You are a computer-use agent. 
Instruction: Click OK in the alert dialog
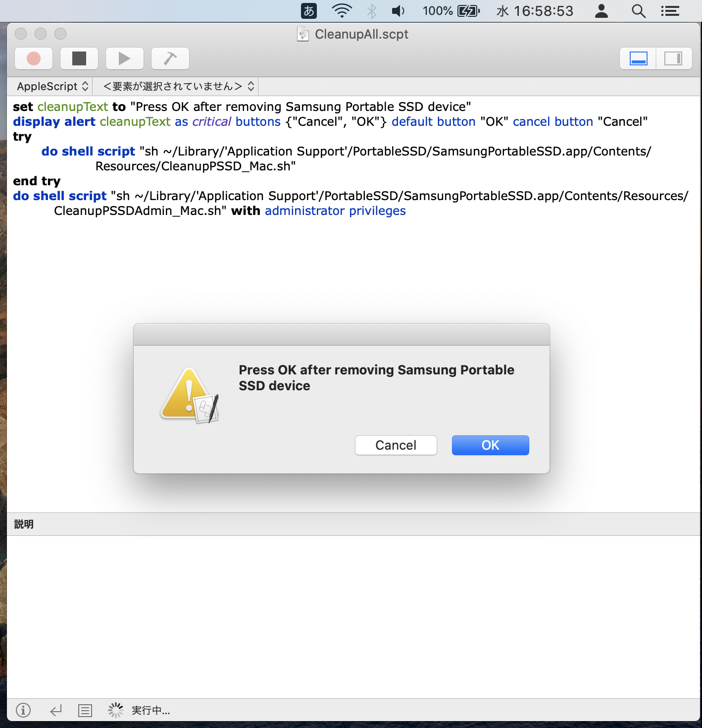point(491,445)
